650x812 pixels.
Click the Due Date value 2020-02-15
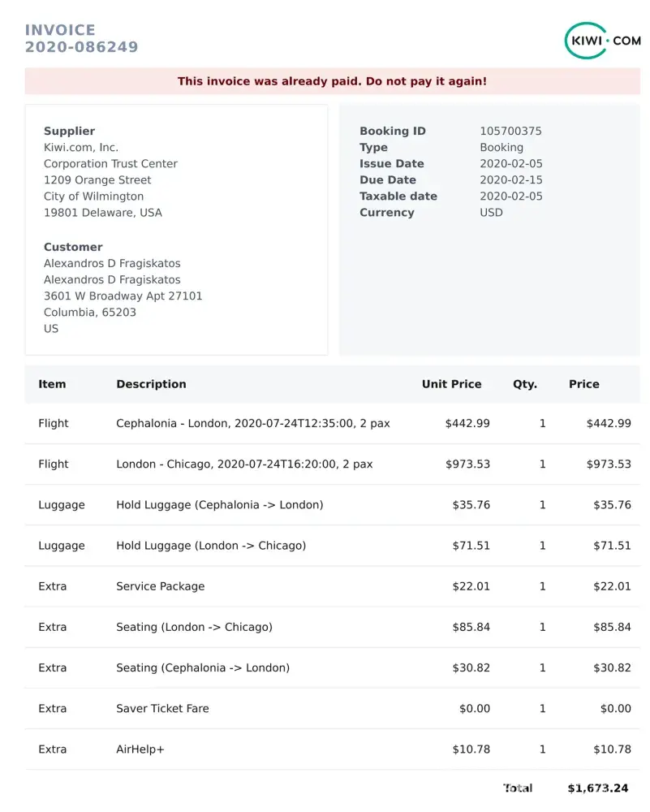coord(510,180)
